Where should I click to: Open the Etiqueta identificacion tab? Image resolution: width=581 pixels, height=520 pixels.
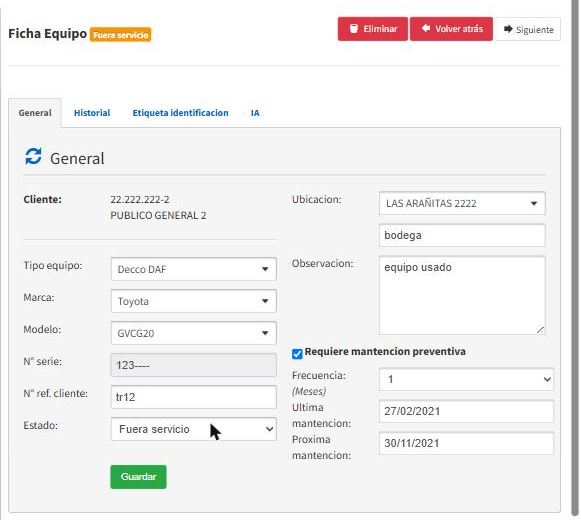180,113
